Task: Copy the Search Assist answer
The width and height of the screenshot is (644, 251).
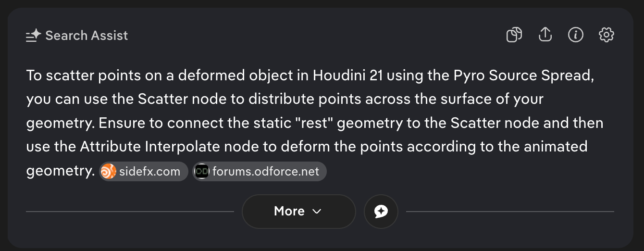Action: (x=514, y=35)
